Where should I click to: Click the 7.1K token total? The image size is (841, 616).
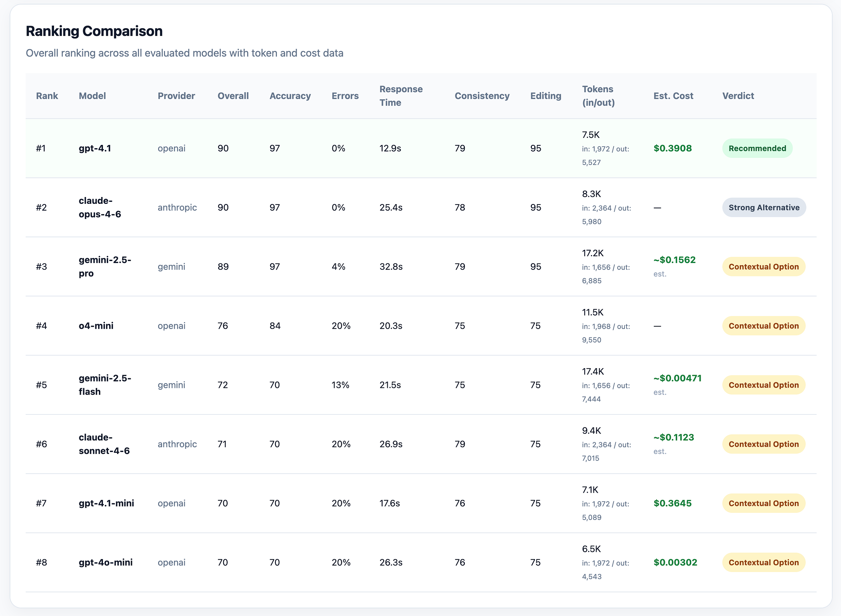click(x=590, y=490)
